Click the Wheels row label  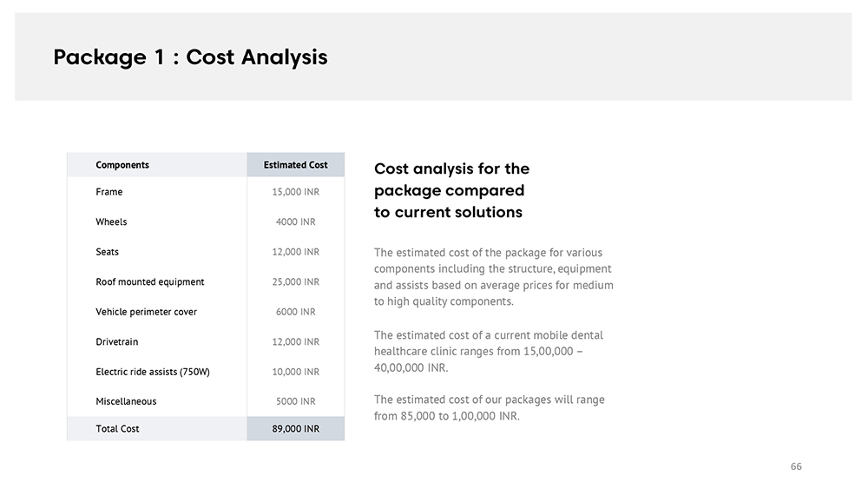(111, 221)
